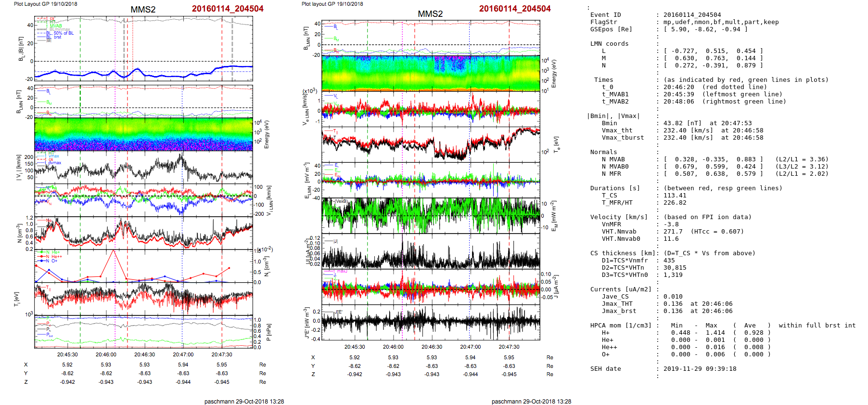Select the FlagStr value 'mp,udef,nmon,bf,mult,part,keep'
868x405 pixels.
[721, 22]
